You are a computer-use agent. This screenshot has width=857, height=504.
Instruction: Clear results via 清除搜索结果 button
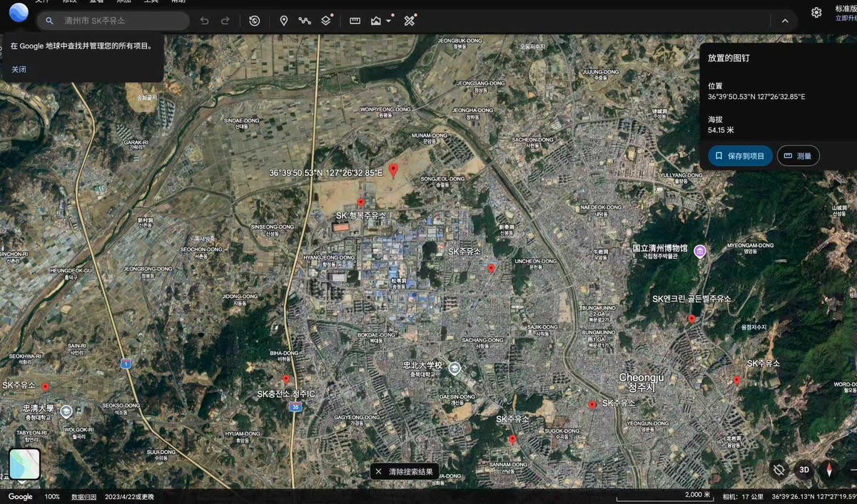pos(405,471)
